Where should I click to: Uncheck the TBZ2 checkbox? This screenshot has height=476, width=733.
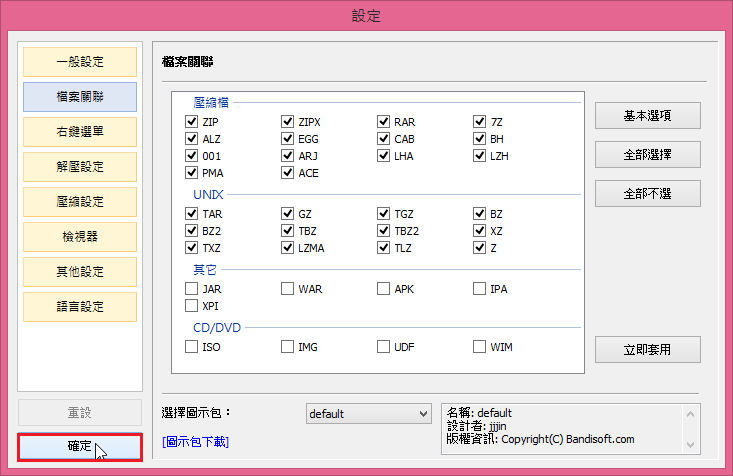tap(383, 231)
